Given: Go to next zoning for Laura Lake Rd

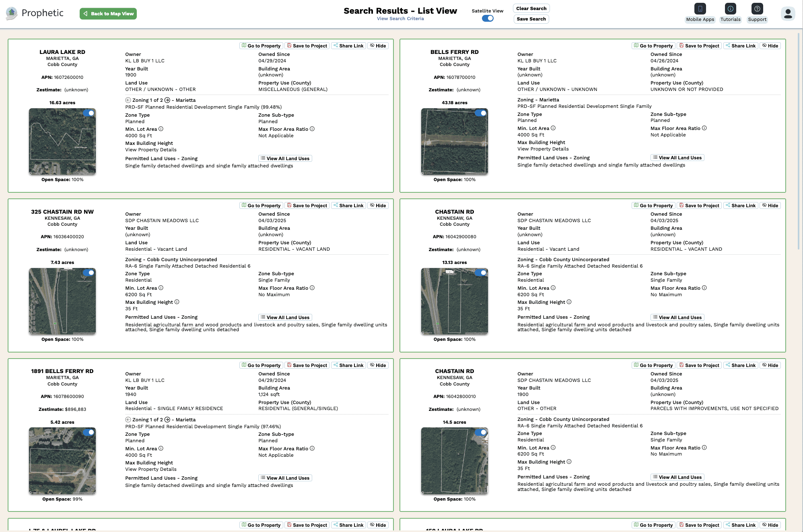Looking at the screenshot, I should 167,100.
